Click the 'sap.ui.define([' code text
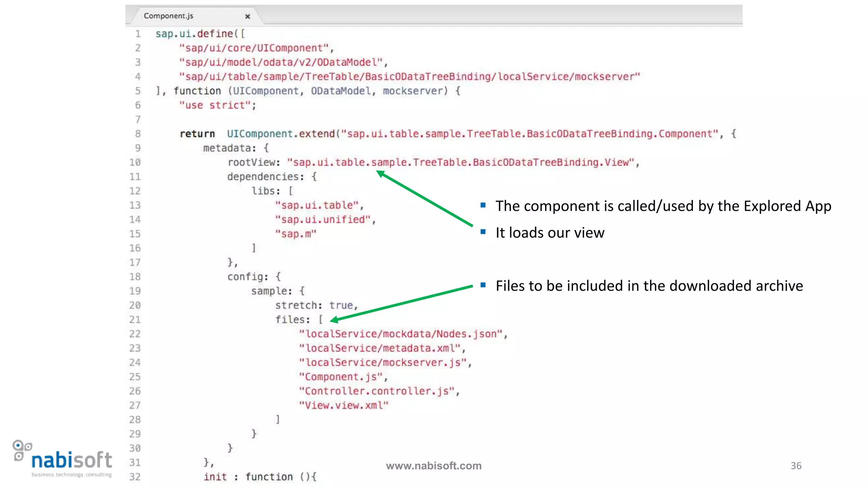 point(200,34)
